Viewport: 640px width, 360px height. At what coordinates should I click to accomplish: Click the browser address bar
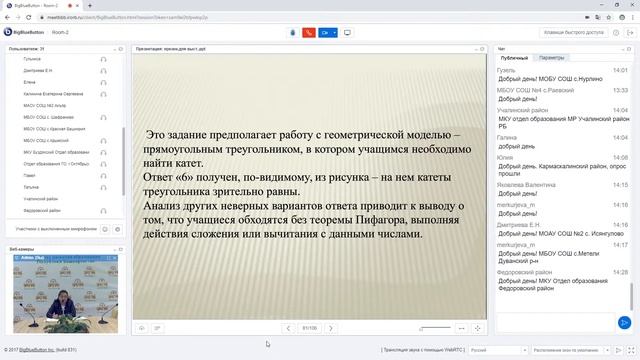pos(310,18)
